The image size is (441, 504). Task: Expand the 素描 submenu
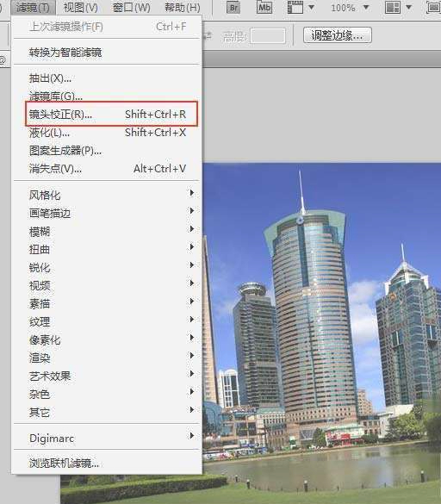coord(107,303)
